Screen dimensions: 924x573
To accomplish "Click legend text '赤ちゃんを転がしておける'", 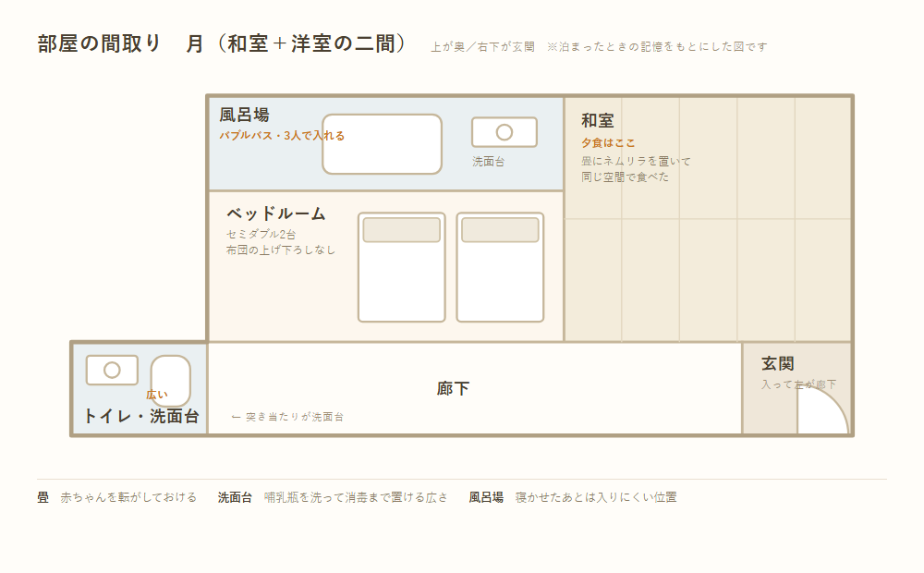I will (x=128, y=497).
